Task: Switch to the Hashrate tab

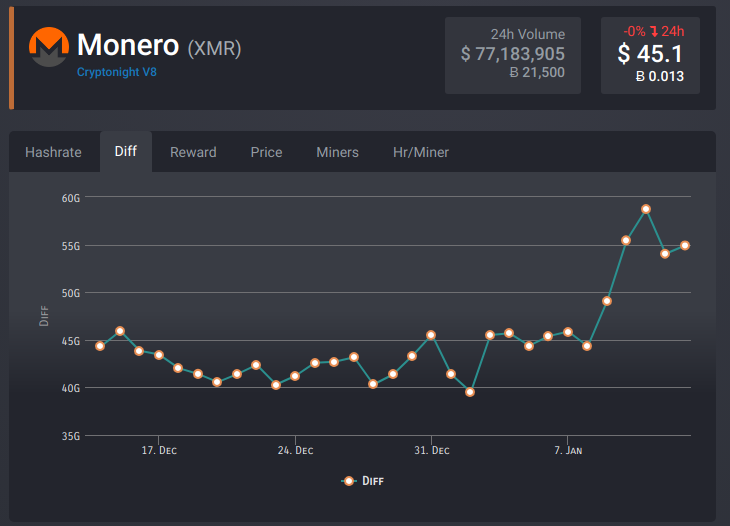Action: (53, 152)
